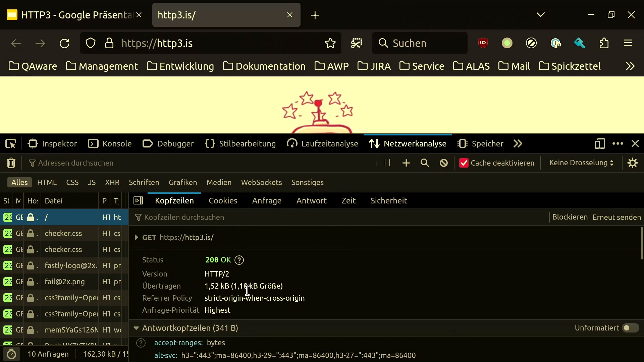644x362 pixels.
Task: Bookmark this page with the star icon
Action: pos(330,43)
